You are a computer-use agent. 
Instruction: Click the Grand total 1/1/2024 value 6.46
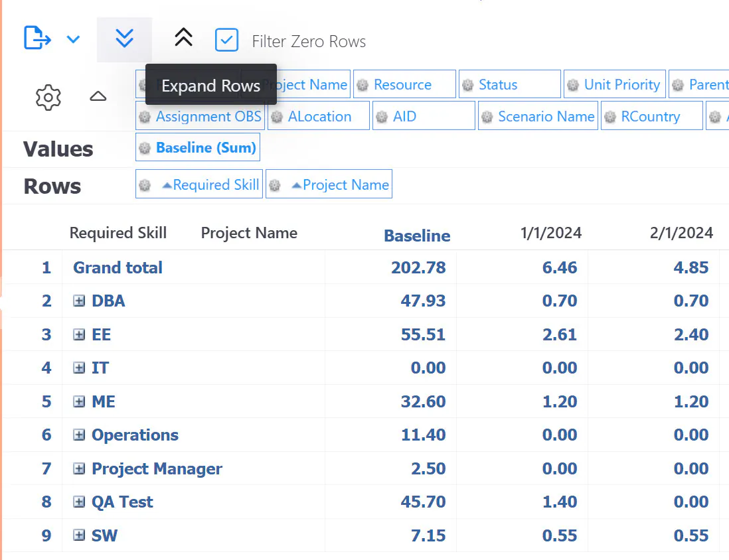click(560, 267)
